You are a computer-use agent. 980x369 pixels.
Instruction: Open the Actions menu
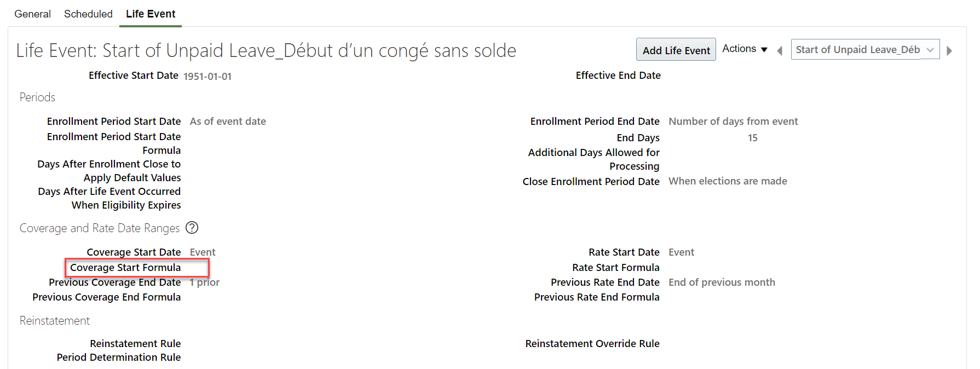(744, 49)
